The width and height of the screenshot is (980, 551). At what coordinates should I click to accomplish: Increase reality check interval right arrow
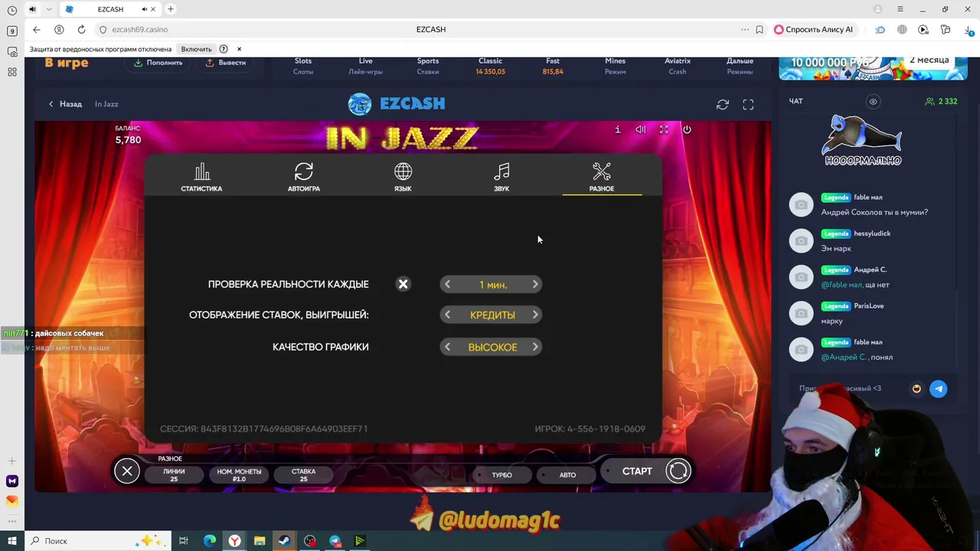pyautogui.click(x=535, y=284)
